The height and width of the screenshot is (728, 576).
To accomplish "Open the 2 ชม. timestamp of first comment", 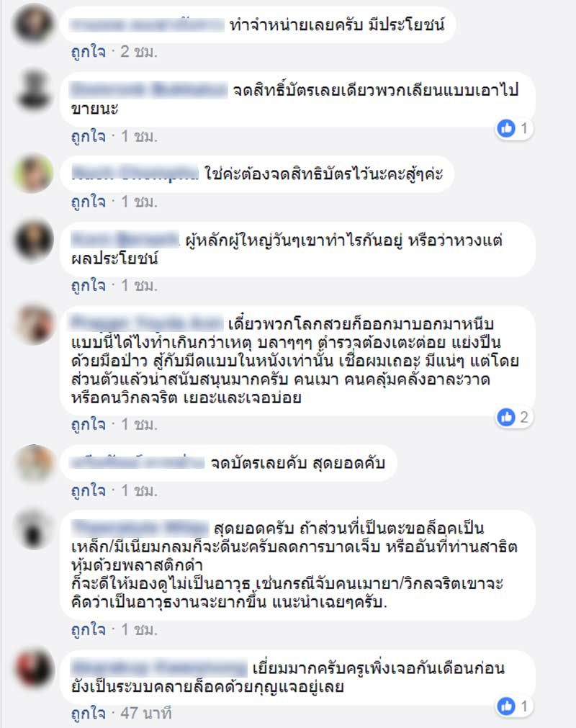I will click(x=139, y=52).
